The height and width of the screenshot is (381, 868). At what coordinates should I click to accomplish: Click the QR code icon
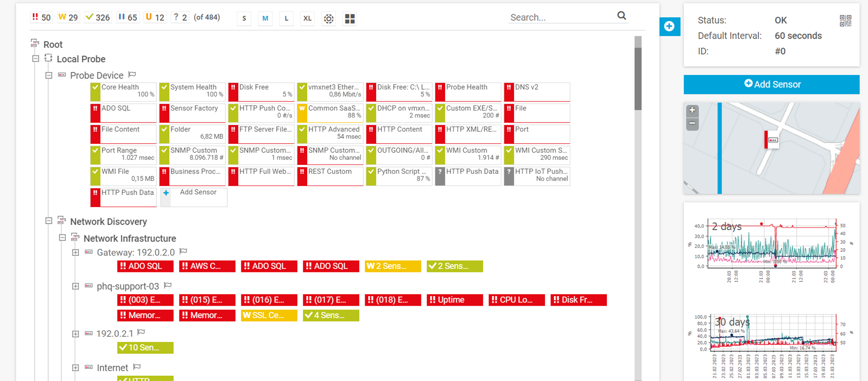coord(845,21)
